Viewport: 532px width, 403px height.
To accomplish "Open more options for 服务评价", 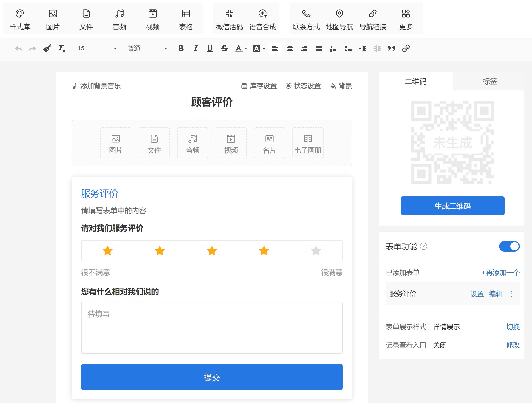I will pos(511,294).
